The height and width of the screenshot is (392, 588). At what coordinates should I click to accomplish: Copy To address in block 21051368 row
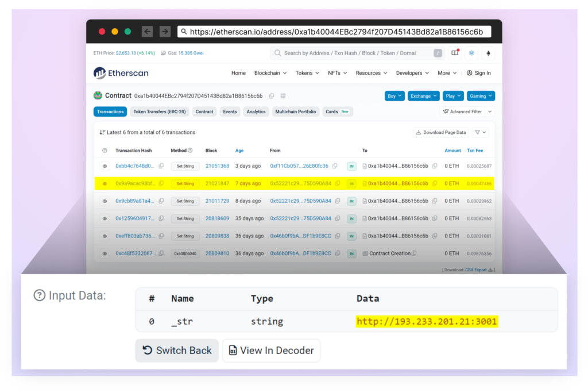tap(435, 166)
